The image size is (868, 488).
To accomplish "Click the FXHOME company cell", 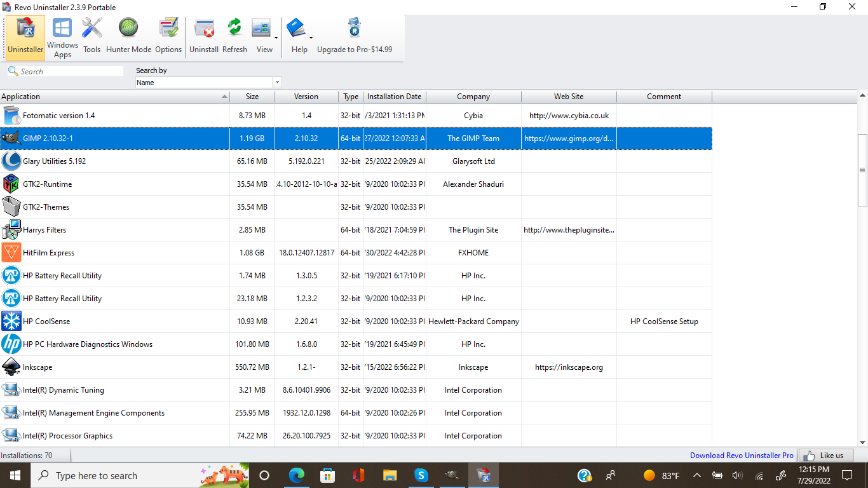I will pos(473,253).
